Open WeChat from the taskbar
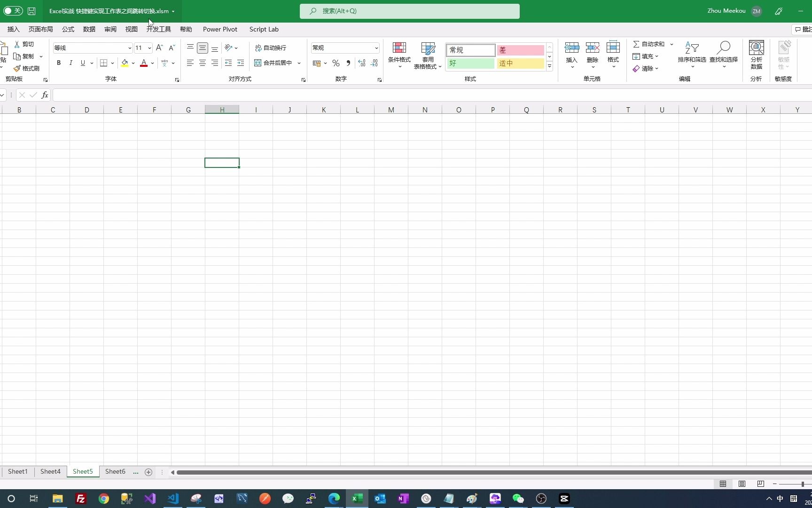Image resolution: width=812 pixels, height=508 pixels. pyautogui.click(x=518, y=499)
